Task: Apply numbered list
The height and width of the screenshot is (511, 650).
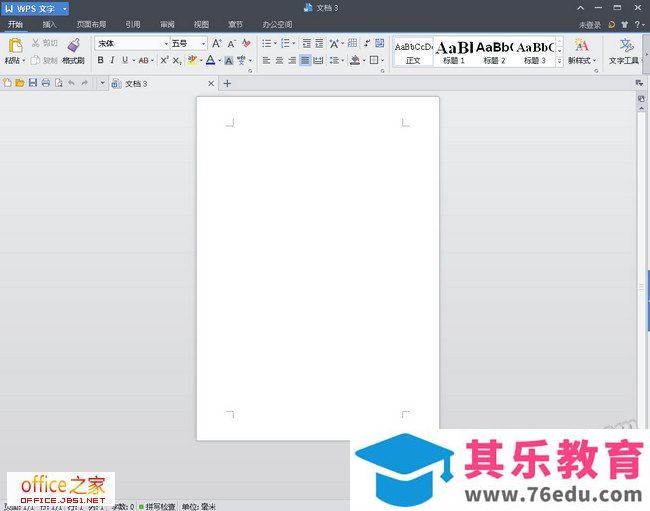Action: tap(285, 43)
